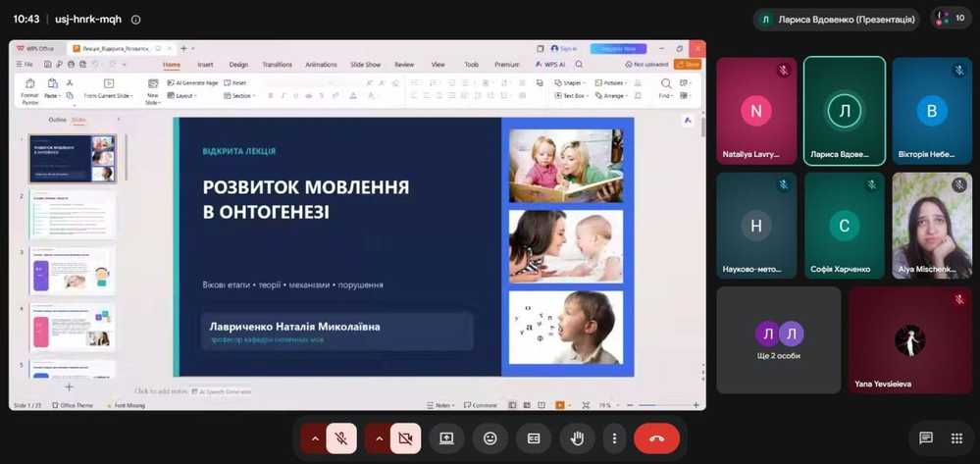Open the Meet chat panel icon
980x464 pixels.
[x=926, y=438]
